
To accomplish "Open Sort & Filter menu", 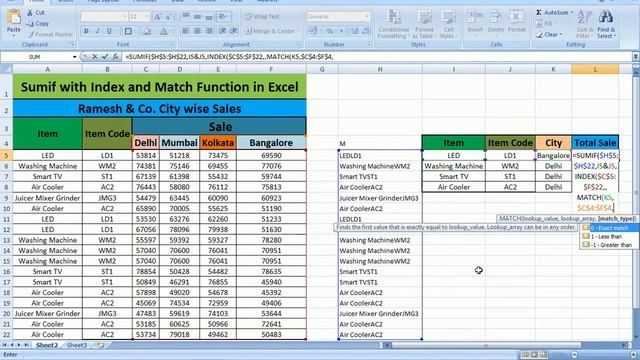I will tap(584, 24).
